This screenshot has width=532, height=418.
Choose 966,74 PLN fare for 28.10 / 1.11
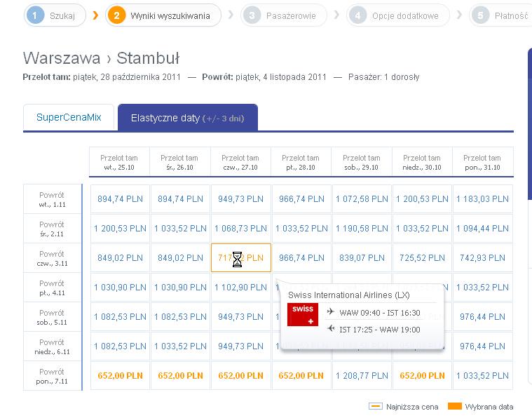301,199
